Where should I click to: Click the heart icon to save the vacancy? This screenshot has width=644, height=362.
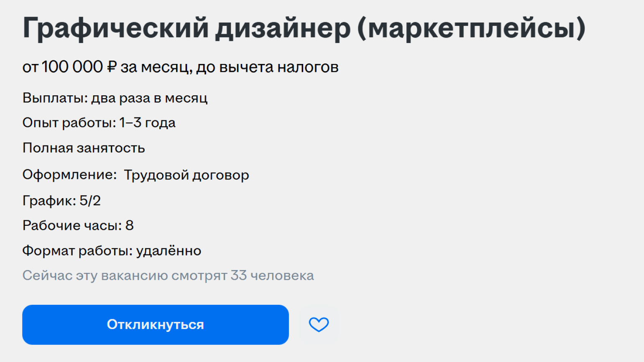[x=319, y=324]
